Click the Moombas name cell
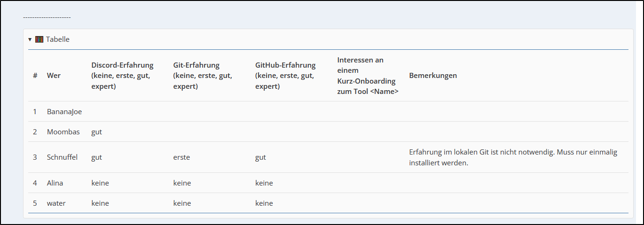 point(63,132)
